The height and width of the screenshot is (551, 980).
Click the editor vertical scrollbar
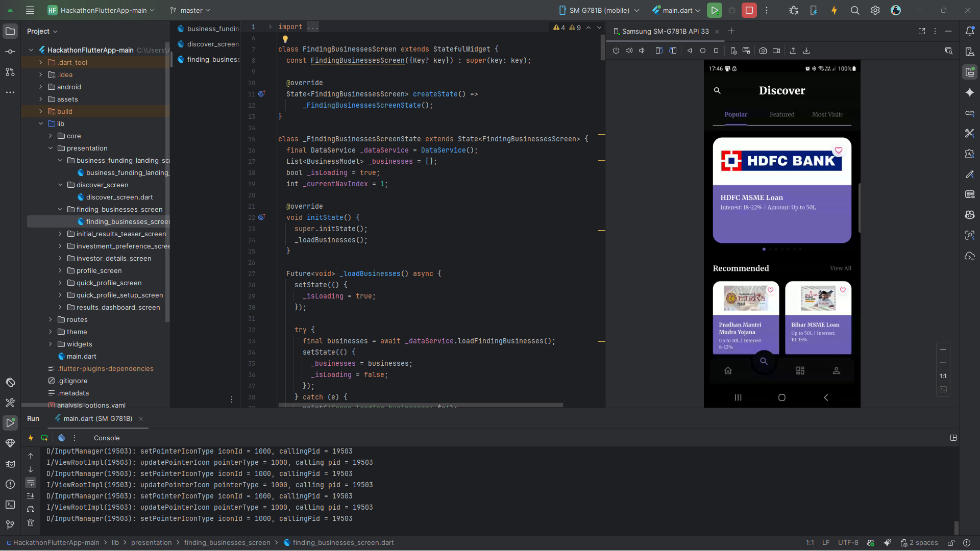(602, 48)
